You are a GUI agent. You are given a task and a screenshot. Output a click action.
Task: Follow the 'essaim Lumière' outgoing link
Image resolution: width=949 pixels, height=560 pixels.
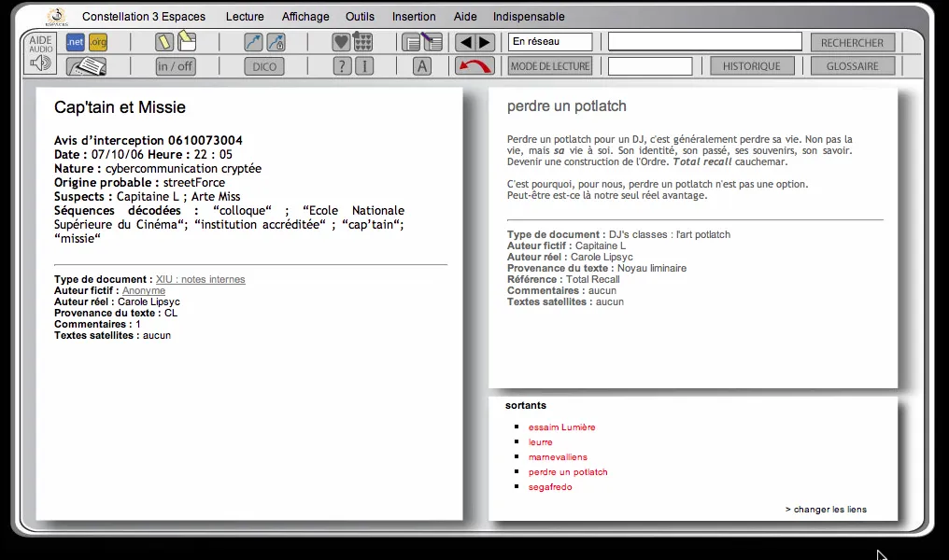(x=561, y=427)
